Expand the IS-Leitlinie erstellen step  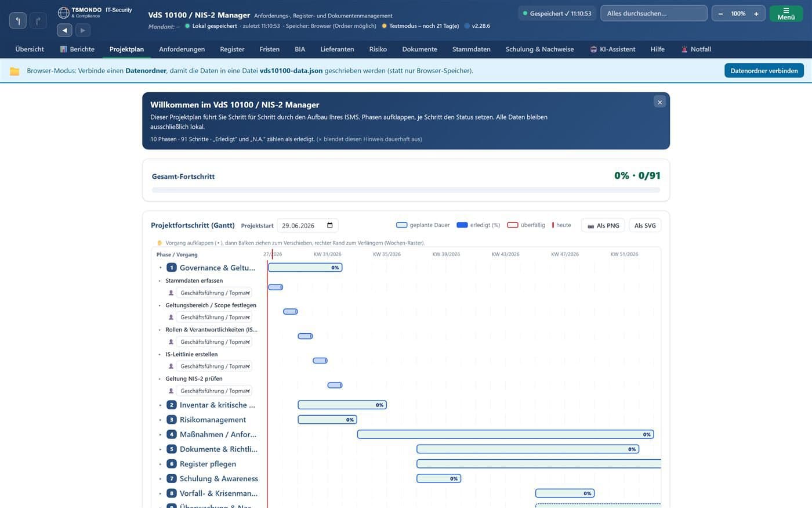point(160,354)
